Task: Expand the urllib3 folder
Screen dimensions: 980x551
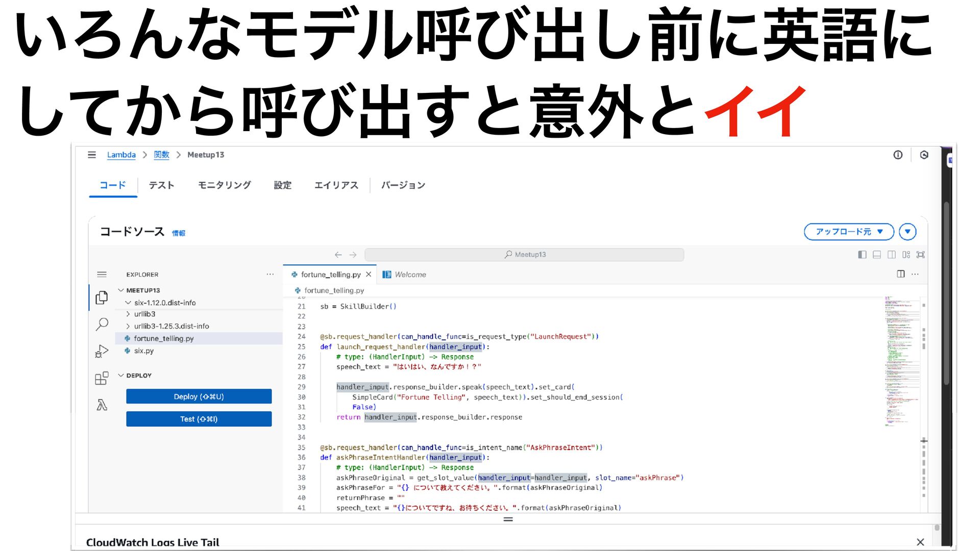Action: pyautogui.click(x=144, y=314)
